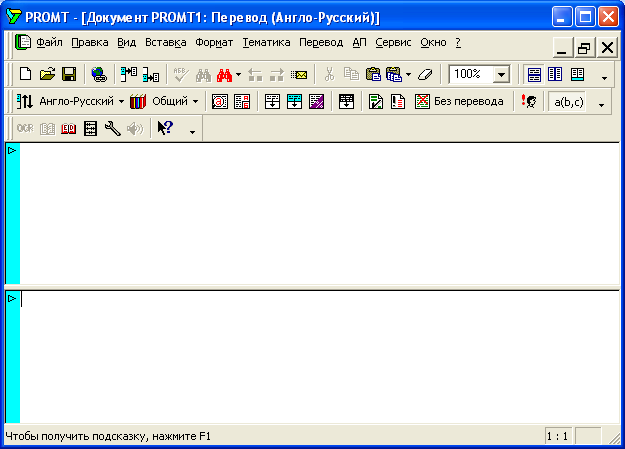Open a file with the folder icon

(x=47, y=74)
